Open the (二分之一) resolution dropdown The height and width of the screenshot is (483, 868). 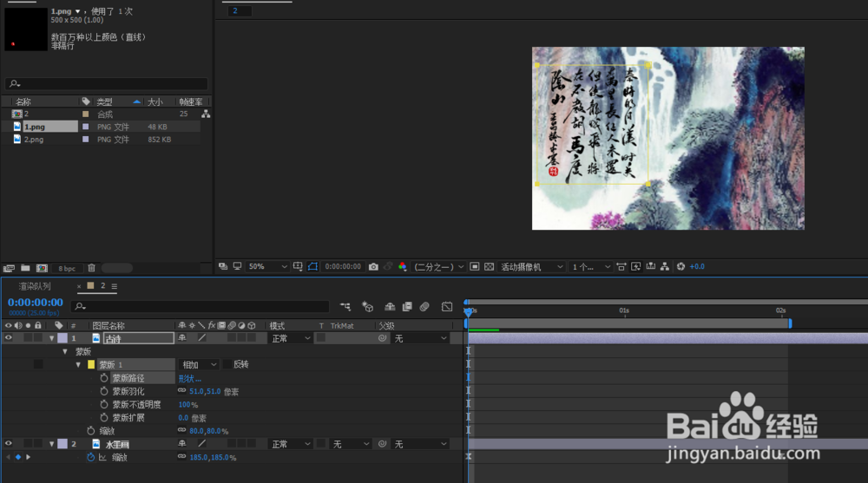pos(438,267)
